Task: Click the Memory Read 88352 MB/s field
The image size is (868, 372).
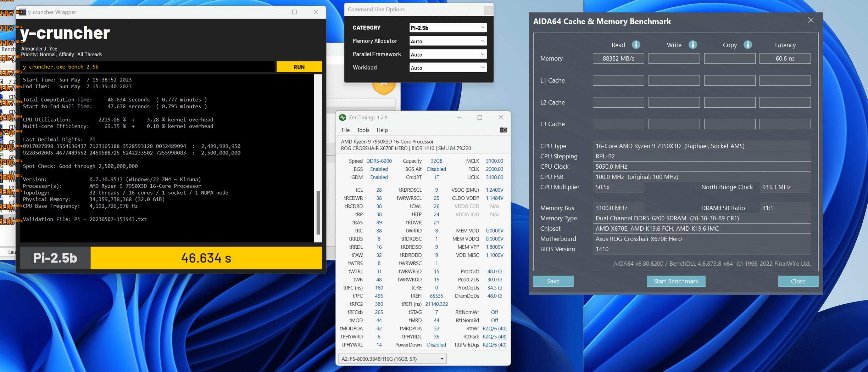Action: click(618, 58)
